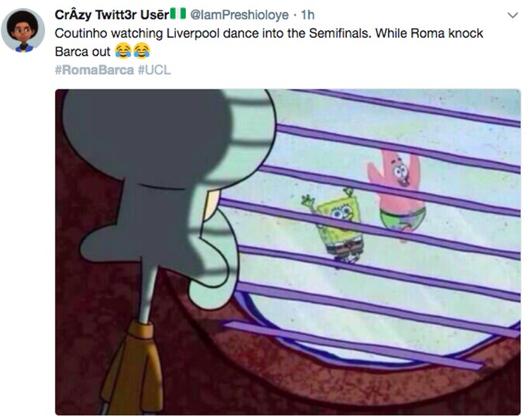This screenshot has height=420, width=528.
Task: Click the word Semifinals in the tweet
Action: tap(340, 33)
